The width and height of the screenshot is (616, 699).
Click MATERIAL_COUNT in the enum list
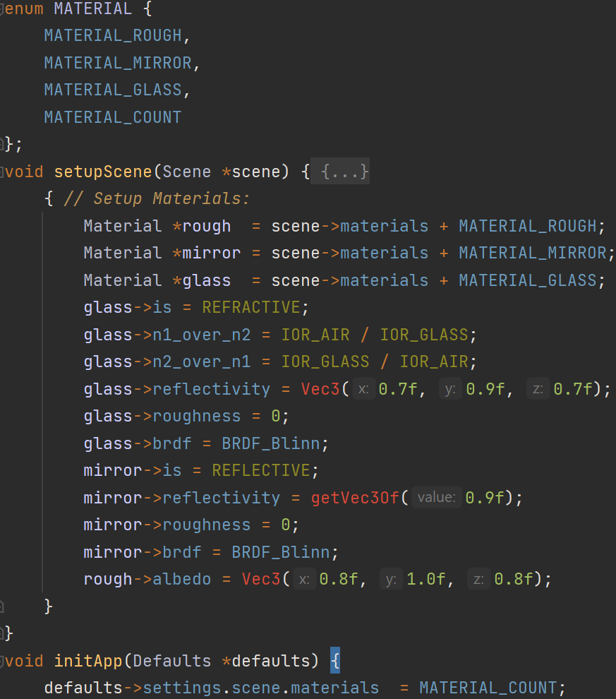113,117
